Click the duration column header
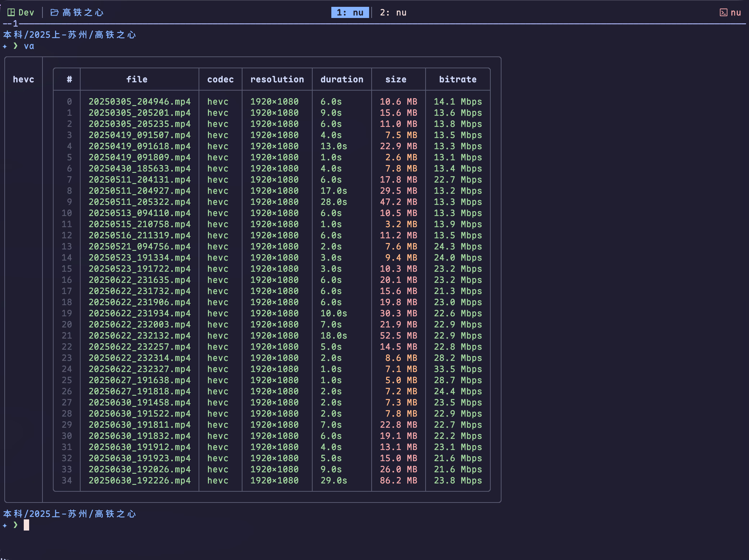Screen dimensions: 749x560 (x=342, y=79)
